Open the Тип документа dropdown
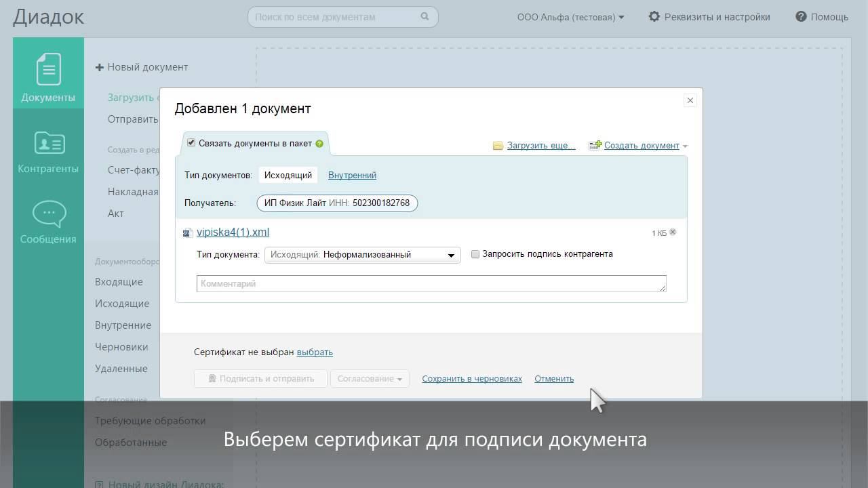Viewport: 868px width, 488px height. click(x=363, y=255)
